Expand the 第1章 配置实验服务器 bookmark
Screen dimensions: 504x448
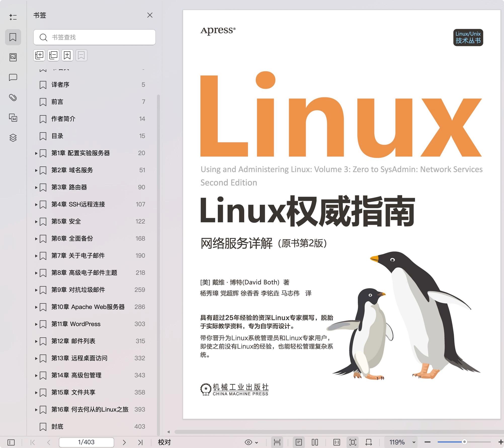click(36, 153)
